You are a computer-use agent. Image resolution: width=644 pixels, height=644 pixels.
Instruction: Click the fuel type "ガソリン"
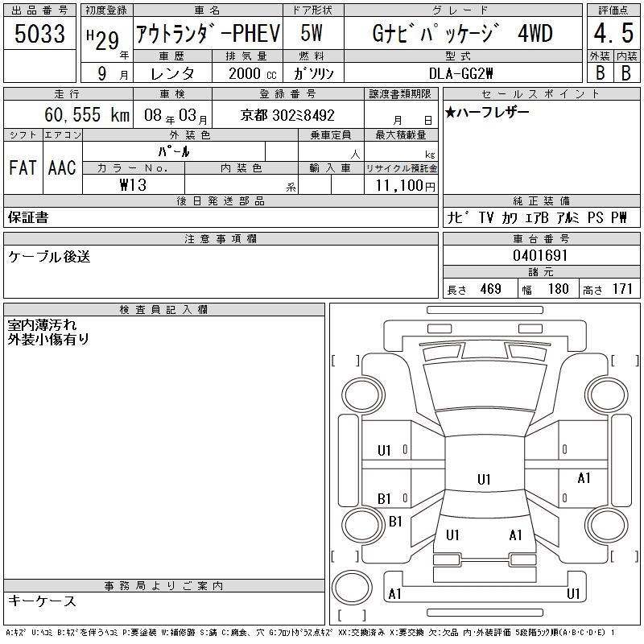[313, 73]
